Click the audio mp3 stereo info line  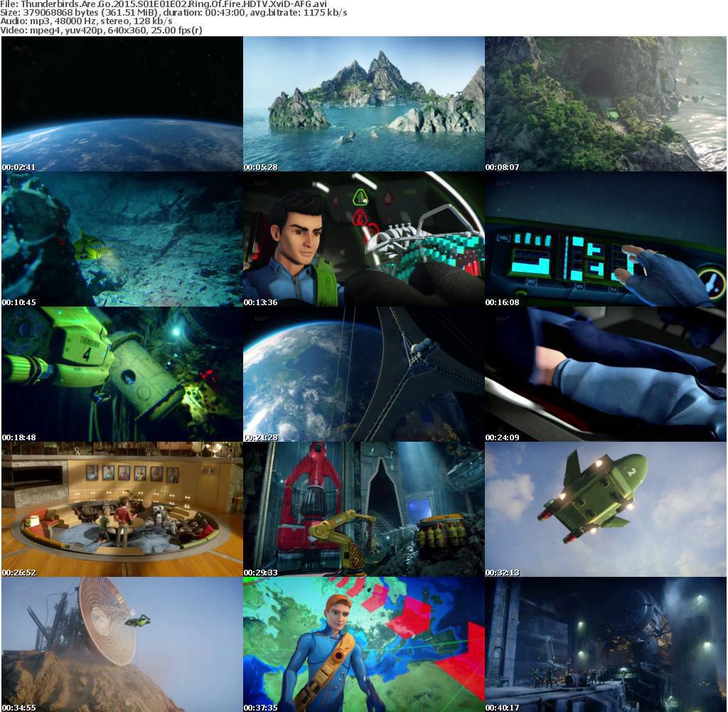85,21
